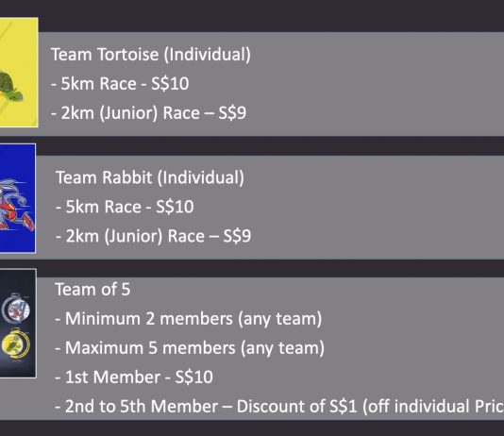This screenshot has height=436, width=504.
Task: Click Rabbit 5km Race S$10 line
Action: [125, 207]
